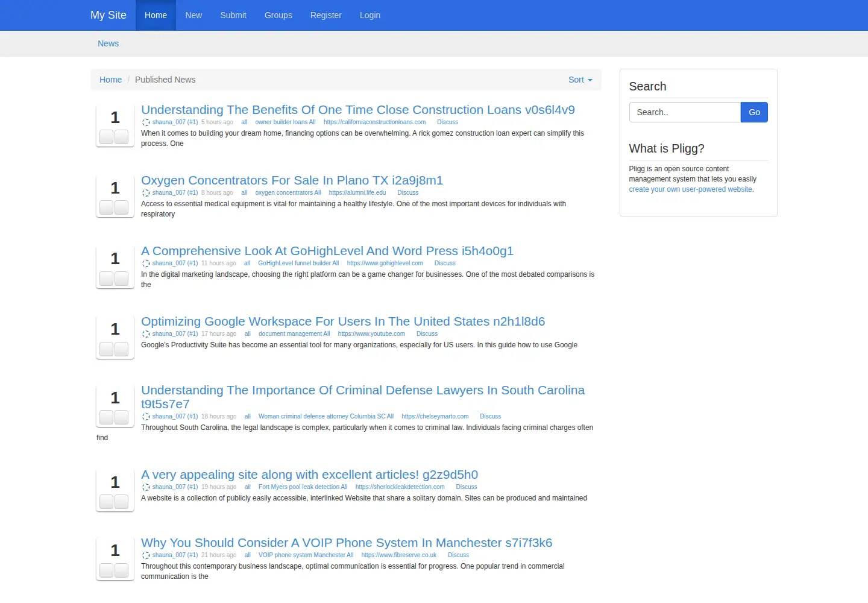Image resolution: width=868 pixels, height=603 pixels.
Task: Go to the Home tab in the top navbar
Action: (x=156, y=15)
